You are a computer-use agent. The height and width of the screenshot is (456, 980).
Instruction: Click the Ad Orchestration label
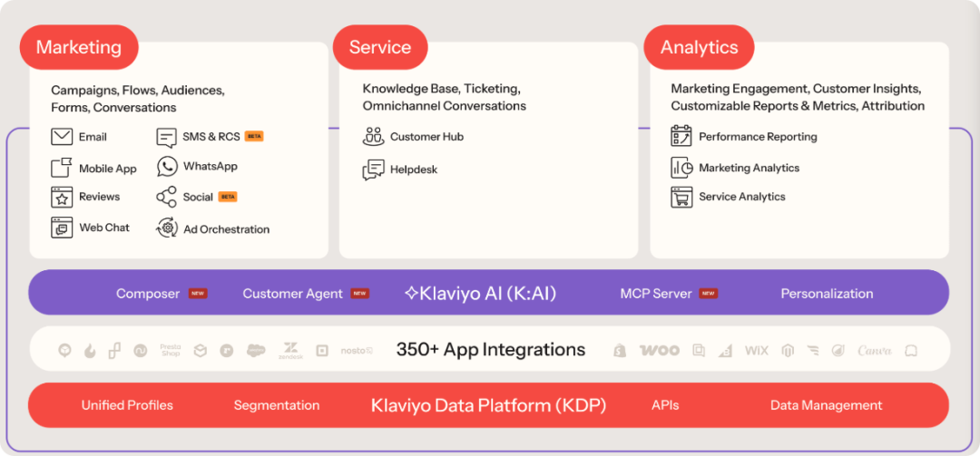click(x=226, y=229)
